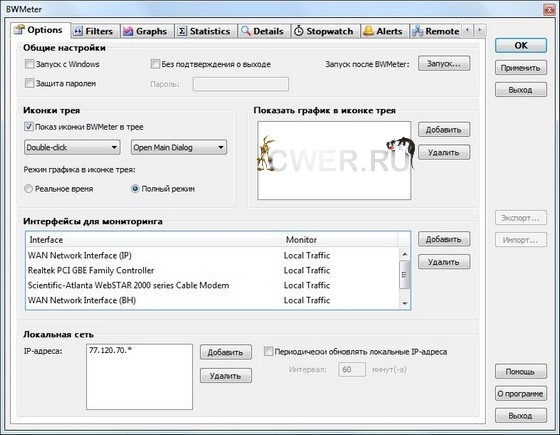
Task: Click the upper Выход button
Action: [521, 90]
